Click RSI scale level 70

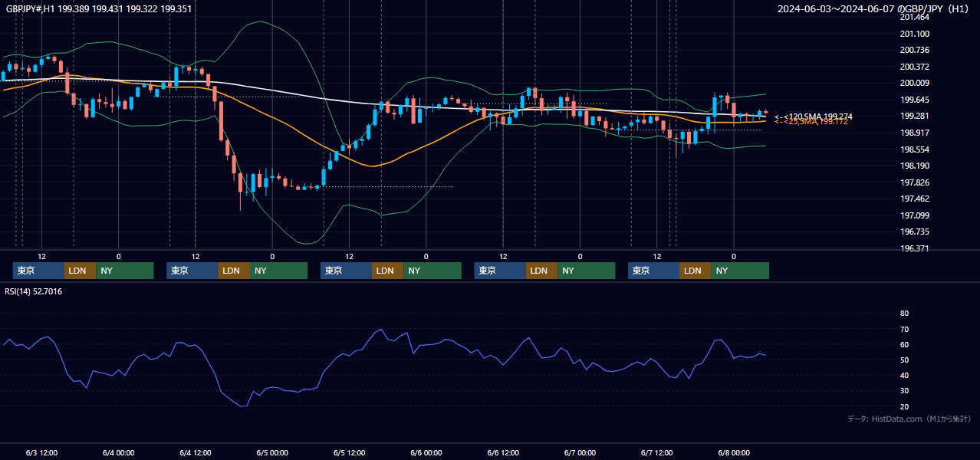(x=904, y=329)
